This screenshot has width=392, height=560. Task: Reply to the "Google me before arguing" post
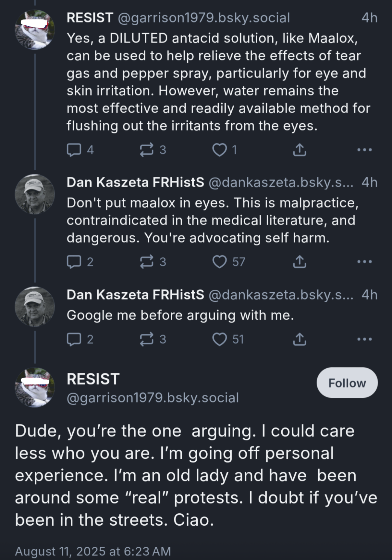pos(74,339)
